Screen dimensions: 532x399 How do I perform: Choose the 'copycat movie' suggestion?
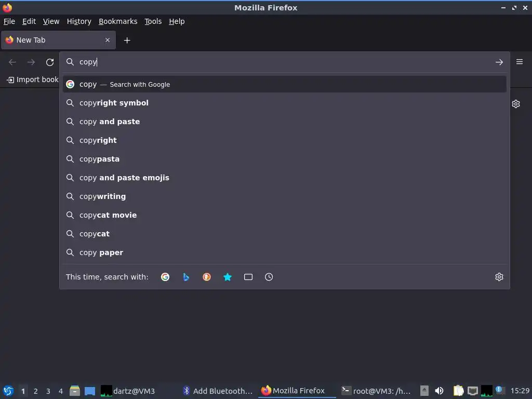click(284, 215)
